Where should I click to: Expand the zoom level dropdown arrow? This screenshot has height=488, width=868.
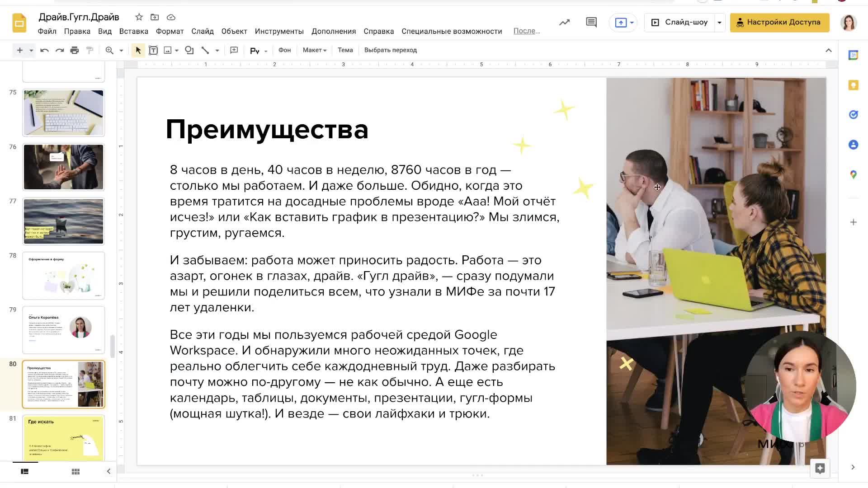click(121, 51)
